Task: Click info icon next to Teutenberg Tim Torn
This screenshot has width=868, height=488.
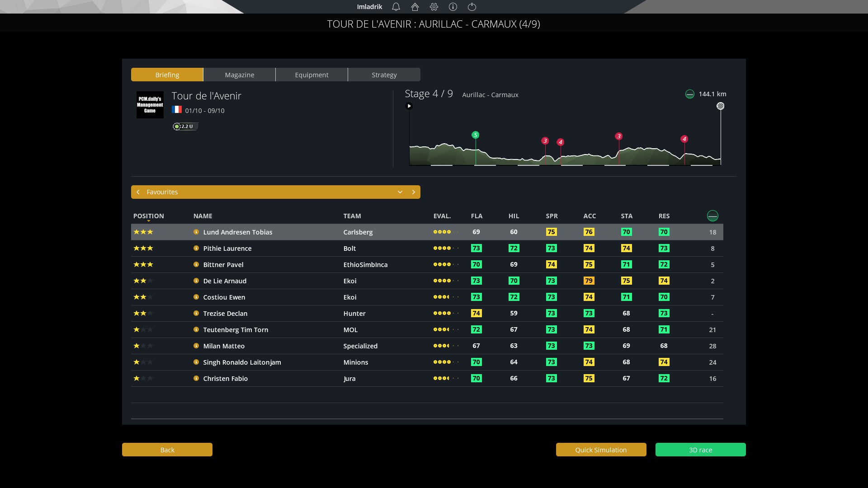Action: pyautogui.click(x=196, y=329)
